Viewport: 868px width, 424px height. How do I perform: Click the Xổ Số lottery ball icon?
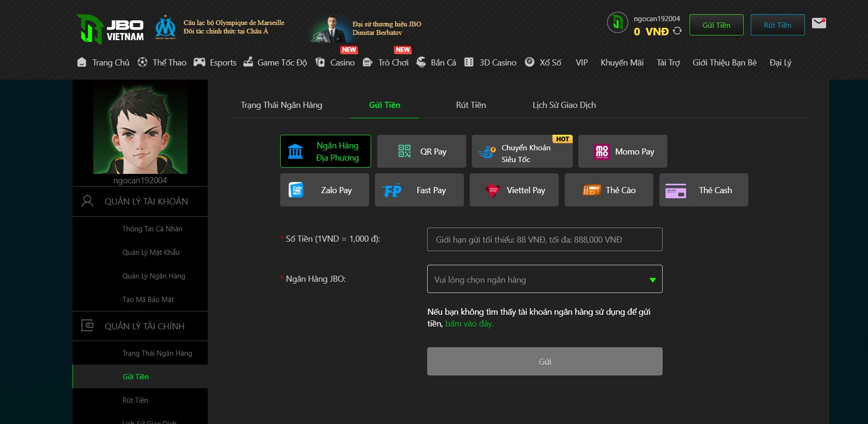529,62
